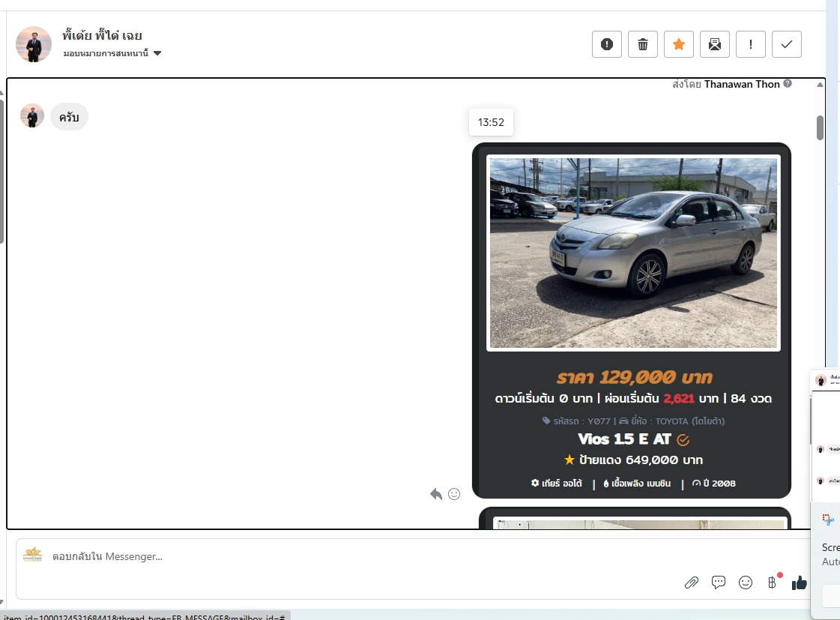Click the verified check icon beside Vios title
This screenshot has height=620, width=840.
point(683,440)
